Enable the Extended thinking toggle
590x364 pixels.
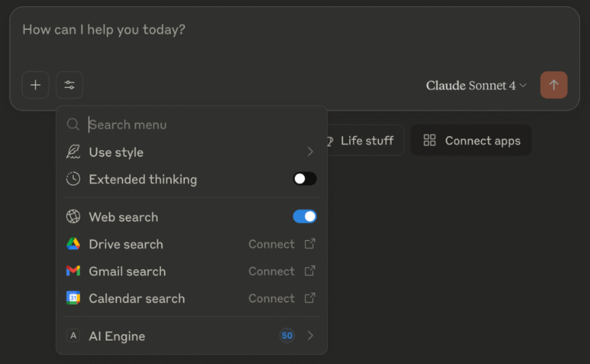305,179
